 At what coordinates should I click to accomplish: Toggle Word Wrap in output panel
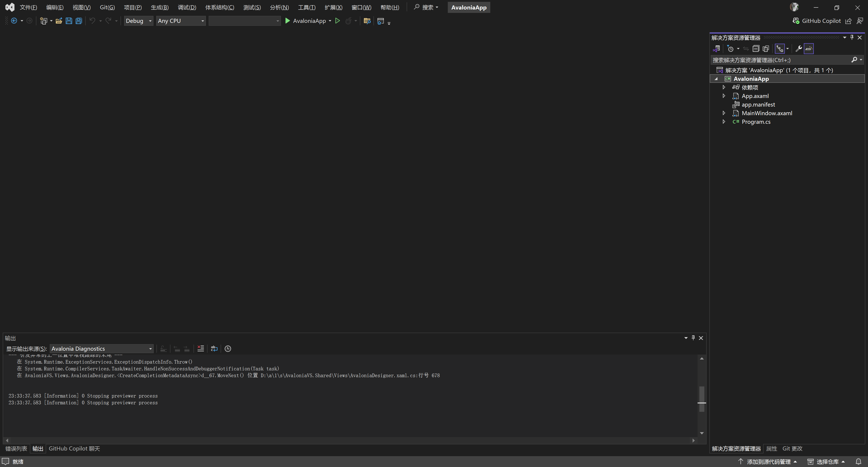[214, 349]
